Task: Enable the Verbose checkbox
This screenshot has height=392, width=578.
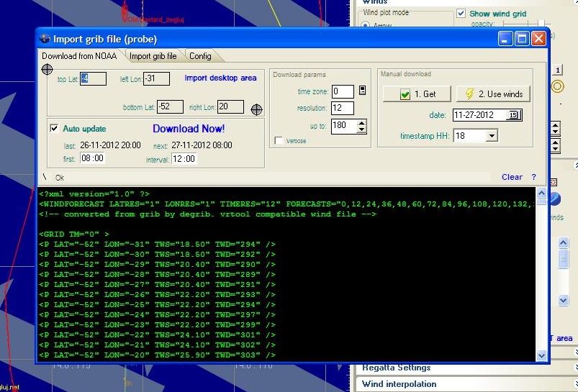Action: (x=279, y=141)
